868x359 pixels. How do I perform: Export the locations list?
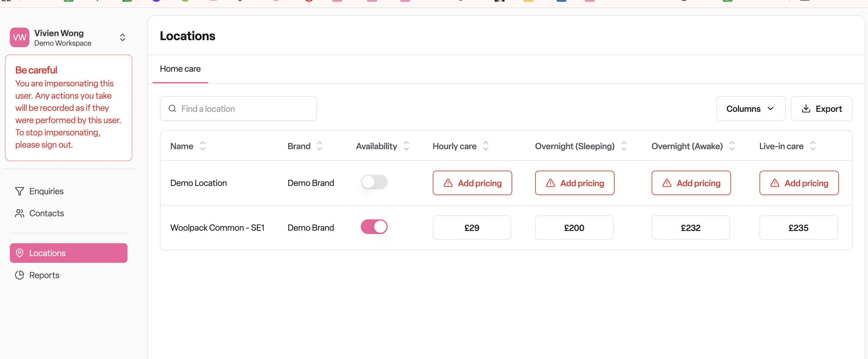click(x=821, y=108)
